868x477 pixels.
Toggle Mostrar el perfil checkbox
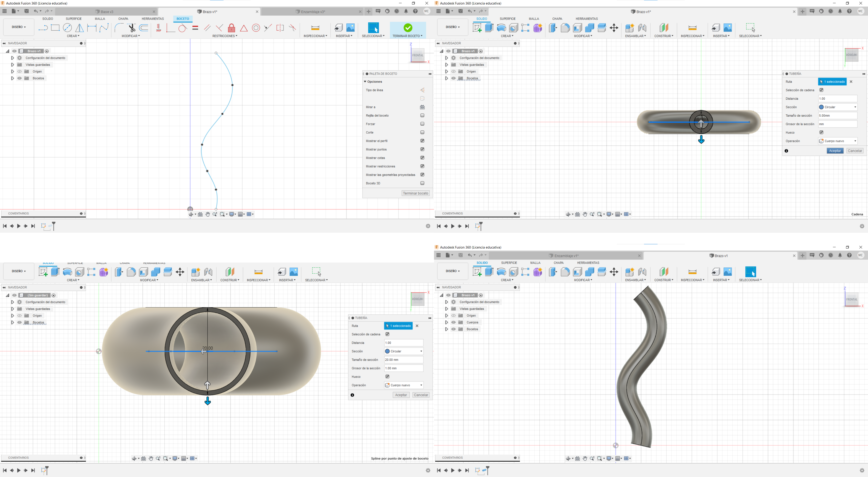pos(422,141)
